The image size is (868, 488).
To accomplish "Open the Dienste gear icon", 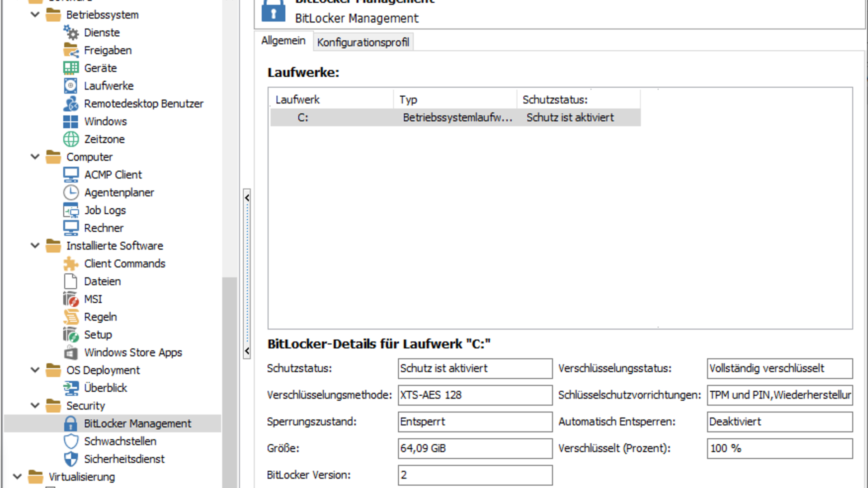I will [x=71, y=33].
